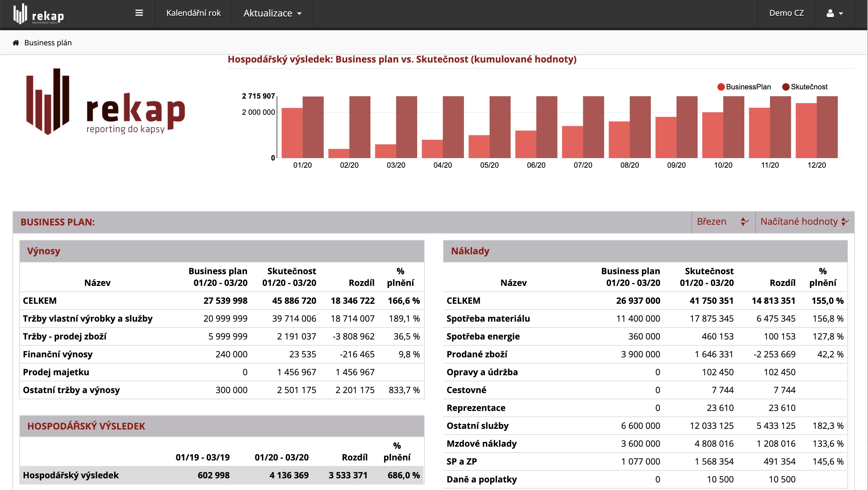Screen dimensions: 868x490
Task: Click the Business plán breadcrumb link
Action: (x=48, y=43)
